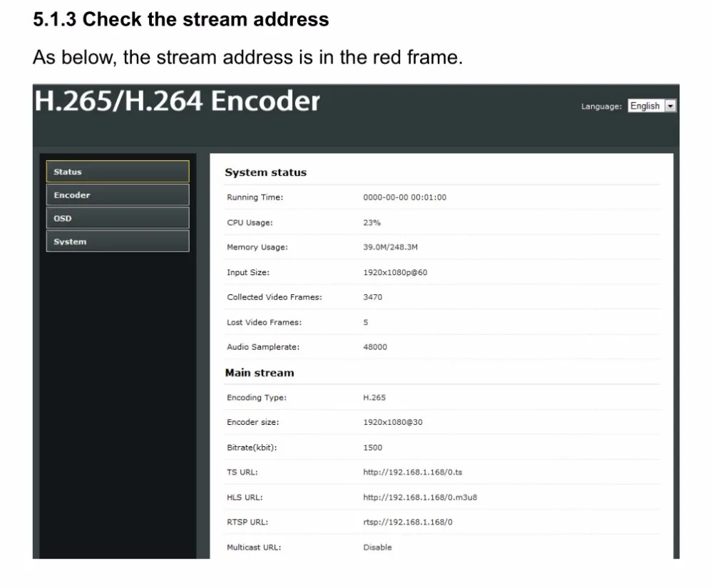Click the Lost Video Frames label

tap(265, 322)
